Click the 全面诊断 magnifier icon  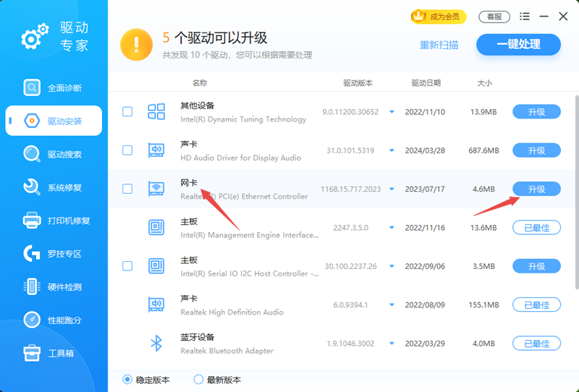click(x=32, y=88)
